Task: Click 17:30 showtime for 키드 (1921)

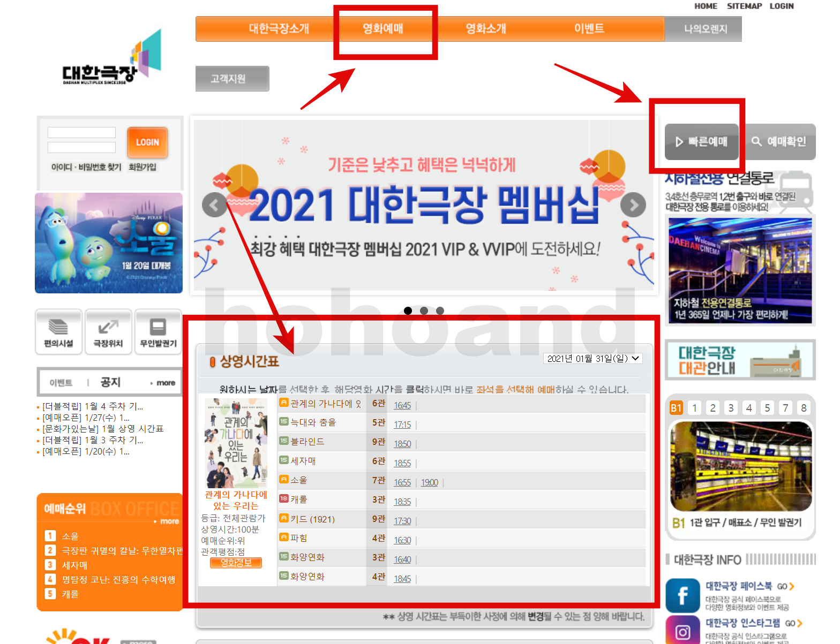Action: [x=402, y=521]
